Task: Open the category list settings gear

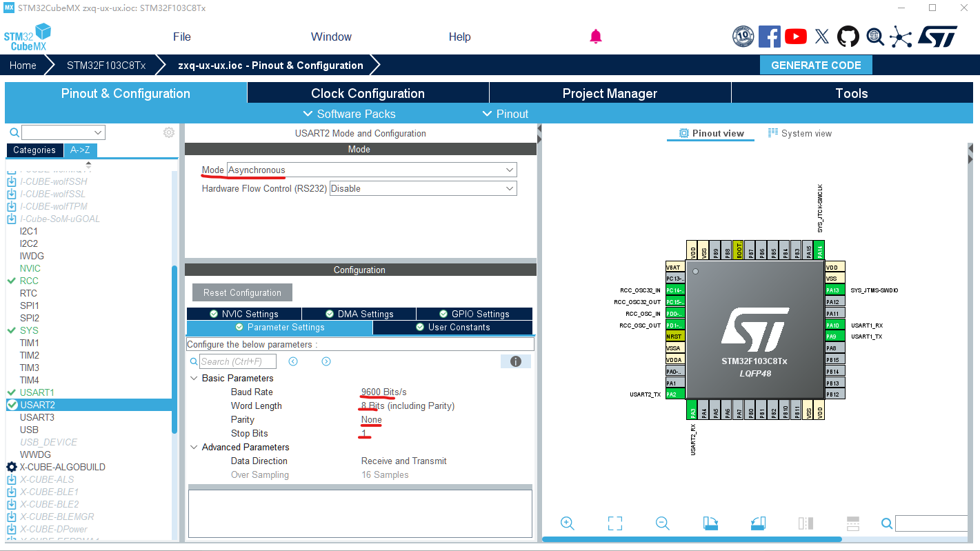Action: tap(169, 132)
